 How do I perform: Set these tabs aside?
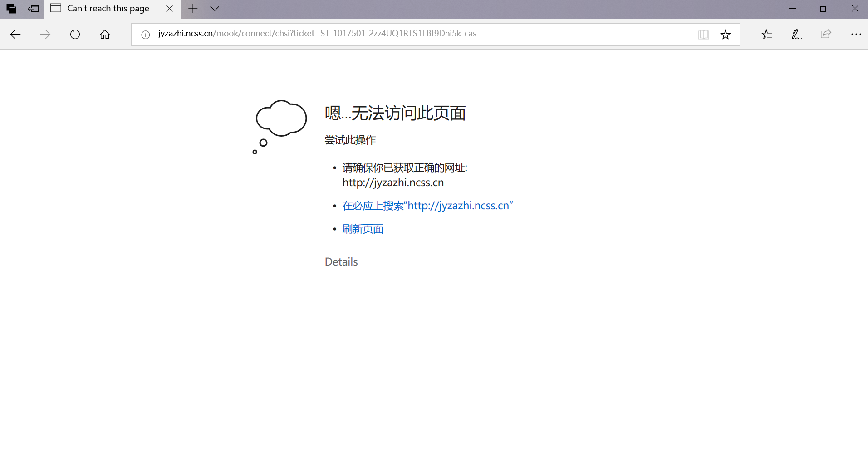click(33, 9)
